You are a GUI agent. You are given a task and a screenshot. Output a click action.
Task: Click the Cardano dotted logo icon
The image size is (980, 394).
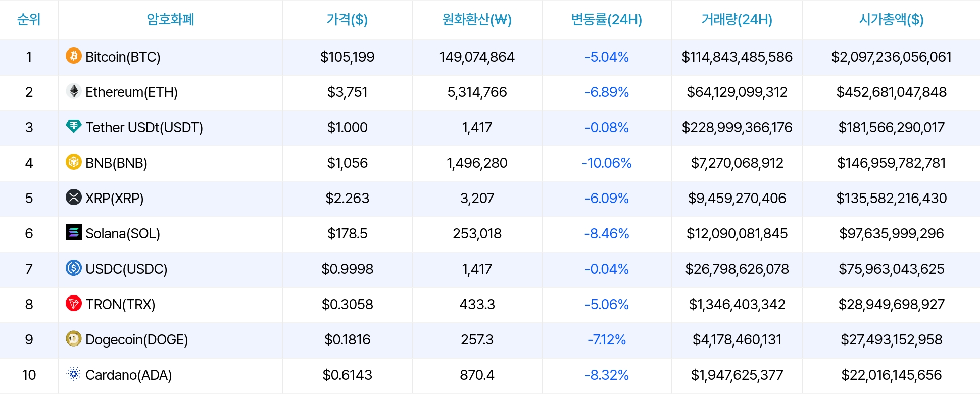74,374
